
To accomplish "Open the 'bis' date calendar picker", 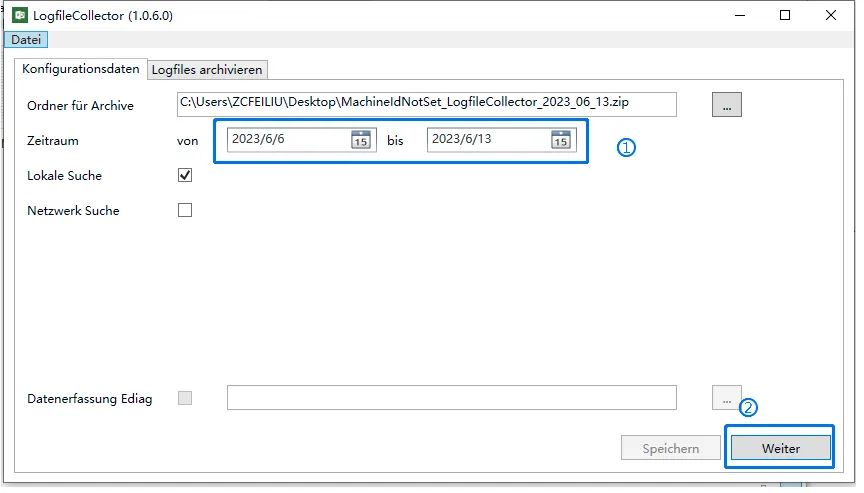I will (561, 140).
